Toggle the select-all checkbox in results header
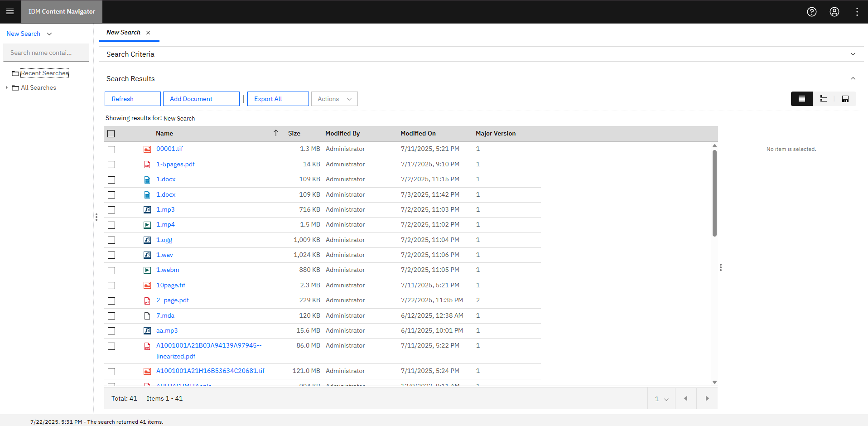The width and height of the screenshot is (868, 426). (x=111, y=133)
